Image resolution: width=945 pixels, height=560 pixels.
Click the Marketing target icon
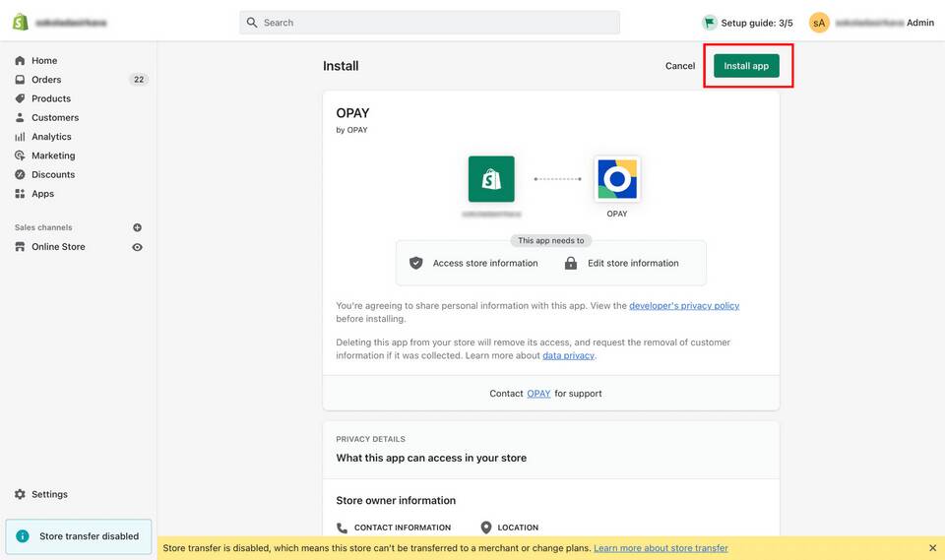tap(20, 156)
